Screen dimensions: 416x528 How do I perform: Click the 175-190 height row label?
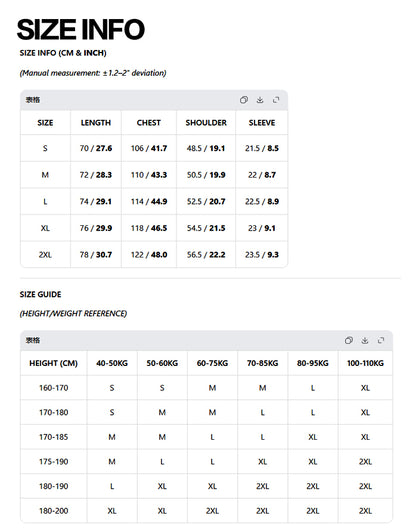point(54,461)
